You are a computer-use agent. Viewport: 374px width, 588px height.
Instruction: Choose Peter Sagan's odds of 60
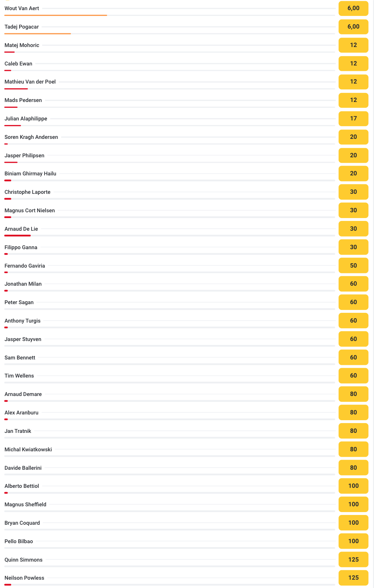[353, 302]
